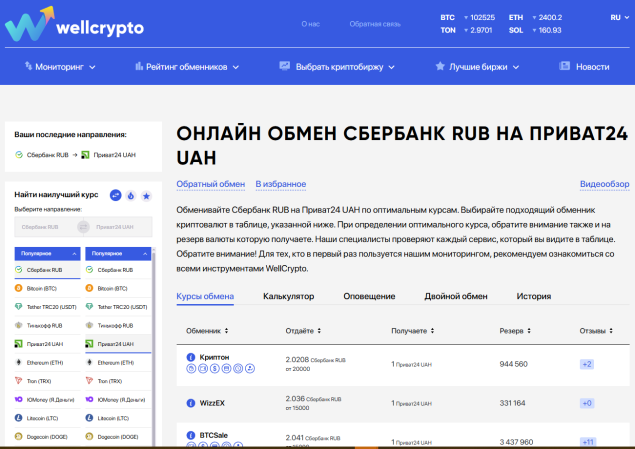This screenshot has width=635, height=449.
Task: Click BTC 102525 rate in header
Action: (467, 17)
